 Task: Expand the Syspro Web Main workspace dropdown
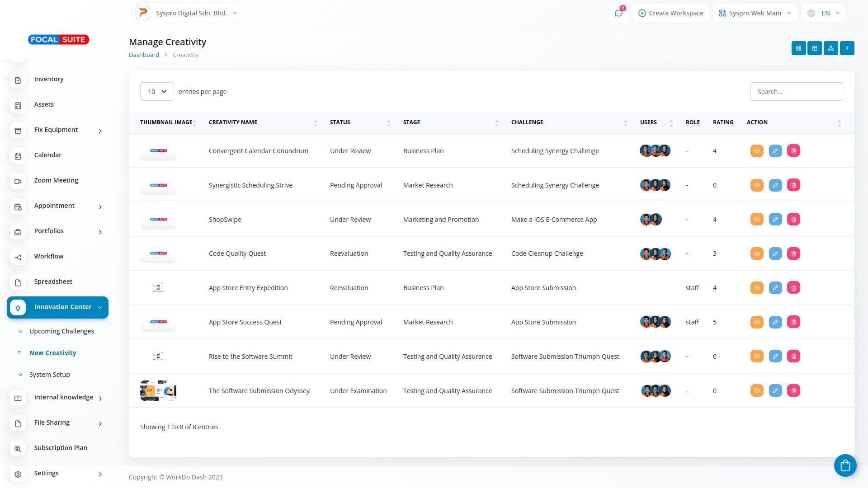coord(755,13)
